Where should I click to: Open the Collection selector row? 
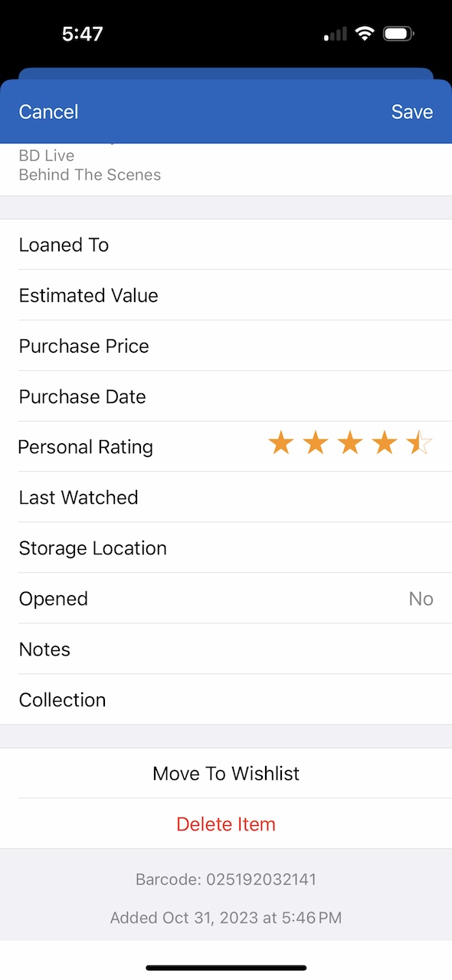pos(226,699)
